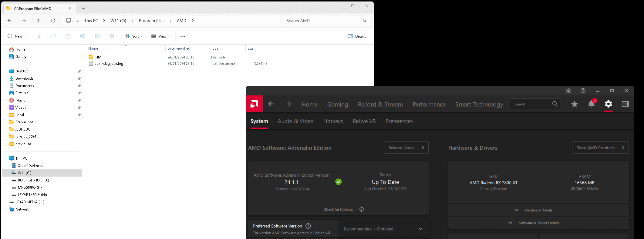Refresh the Explorer folder view

pos(53,21)
